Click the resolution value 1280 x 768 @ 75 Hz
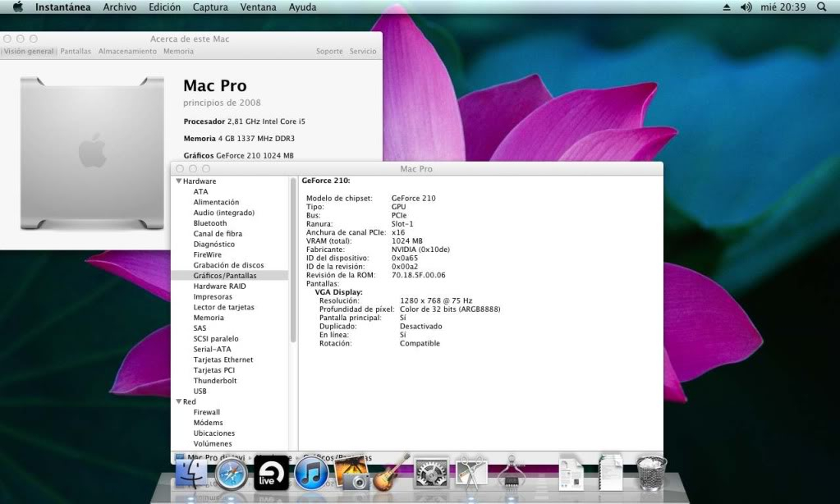The width and height of the screenshot is (840, 504). coord(436,301)
